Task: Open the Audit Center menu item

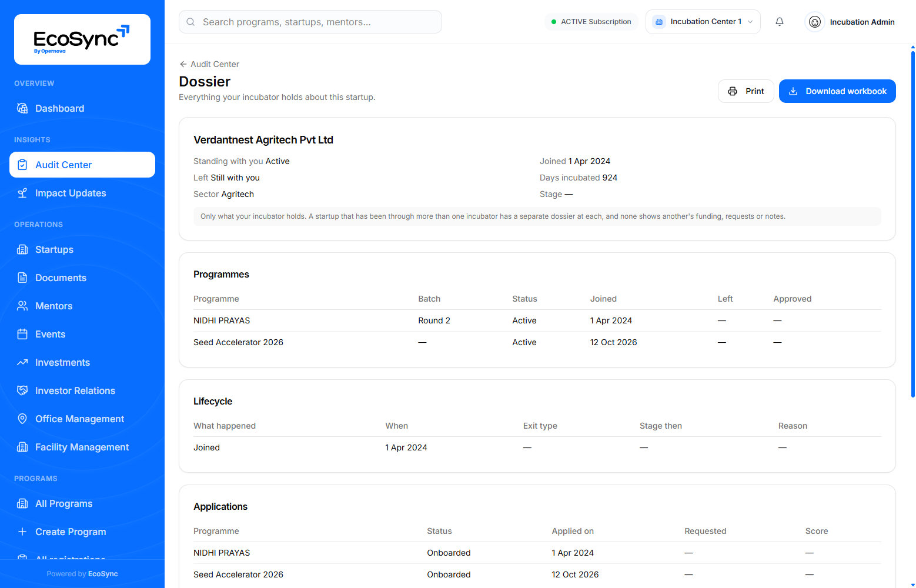Action: pyautogui.click(x=82, y=165)
